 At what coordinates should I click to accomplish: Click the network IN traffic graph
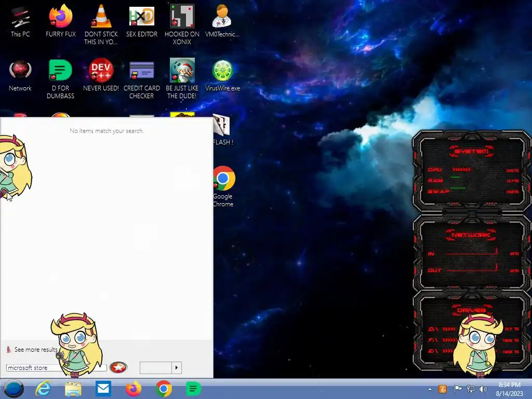[472, 252]
